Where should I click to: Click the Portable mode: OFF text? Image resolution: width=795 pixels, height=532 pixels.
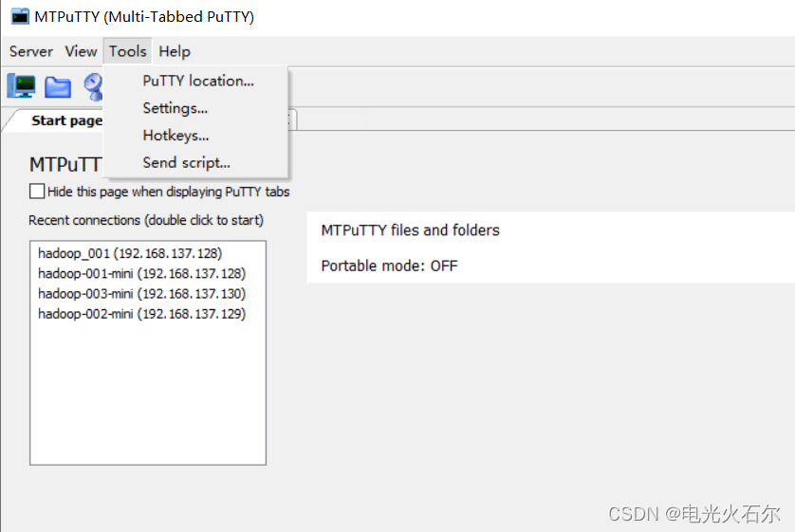tap(389, 266)
